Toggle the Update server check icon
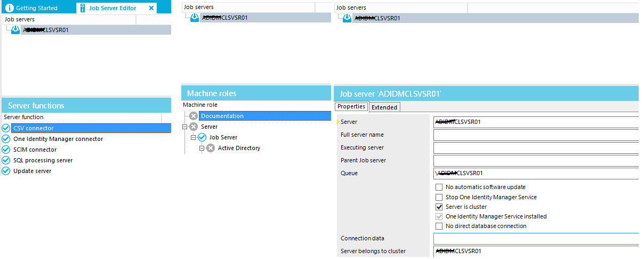644x259 pixels. click(6, 171)
